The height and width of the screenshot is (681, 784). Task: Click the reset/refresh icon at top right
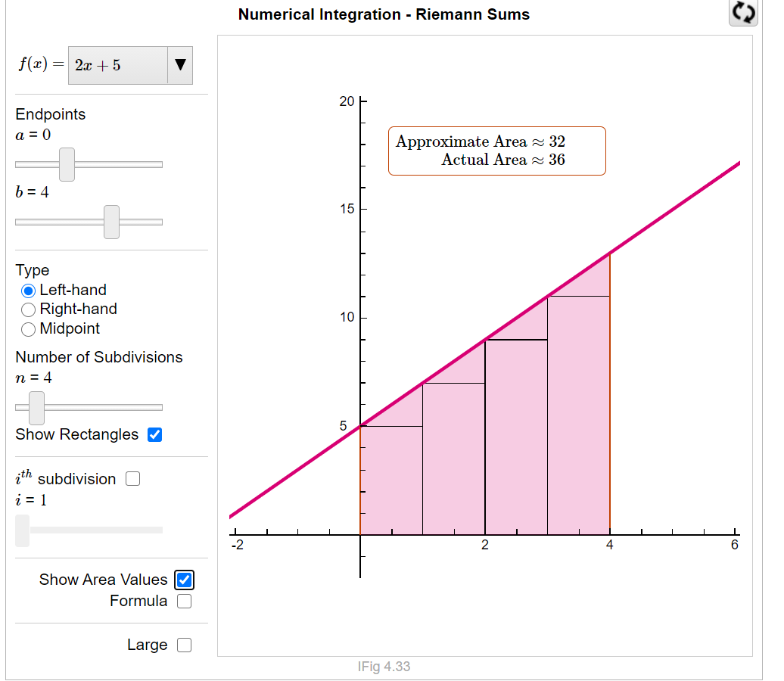(x=742, y=13)
